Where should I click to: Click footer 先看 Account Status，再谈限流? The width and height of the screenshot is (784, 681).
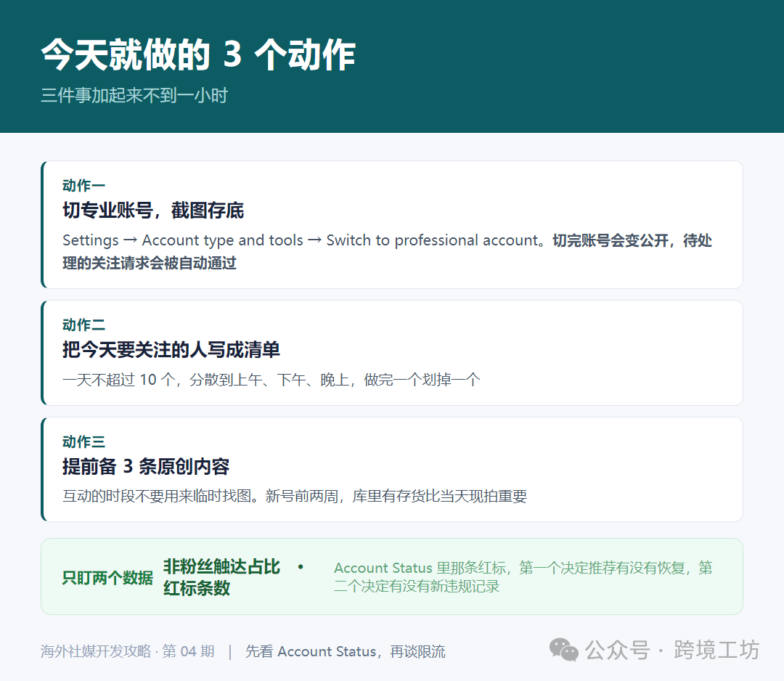coord(345,651)
